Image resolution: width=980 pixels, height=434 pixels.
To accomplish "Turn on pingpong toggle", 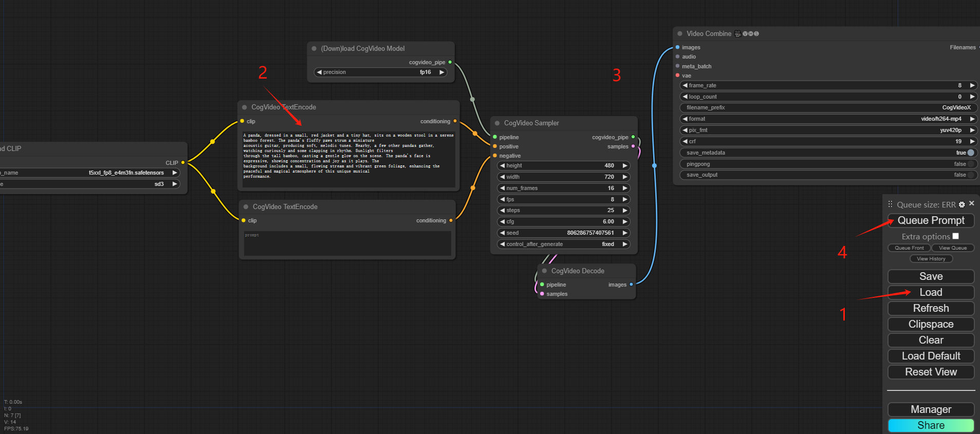I will (x=970, y=164).
